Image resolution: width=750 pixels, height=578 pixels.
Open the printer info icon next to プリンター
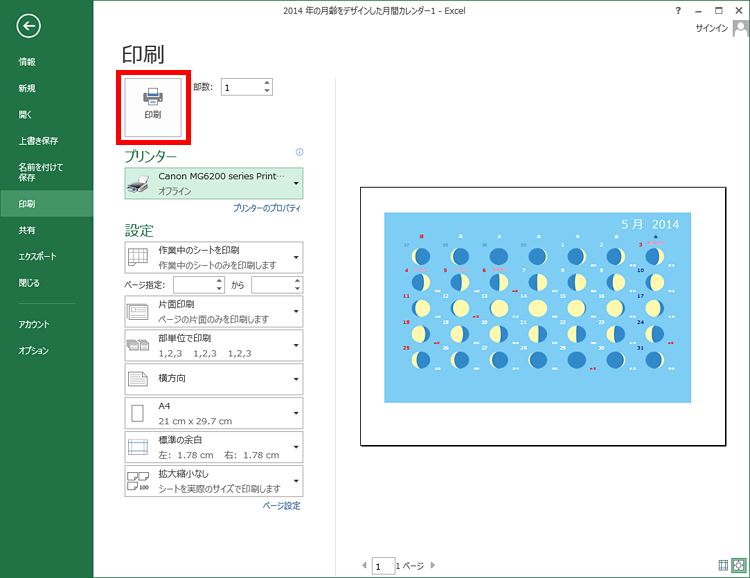coord(299,152)
